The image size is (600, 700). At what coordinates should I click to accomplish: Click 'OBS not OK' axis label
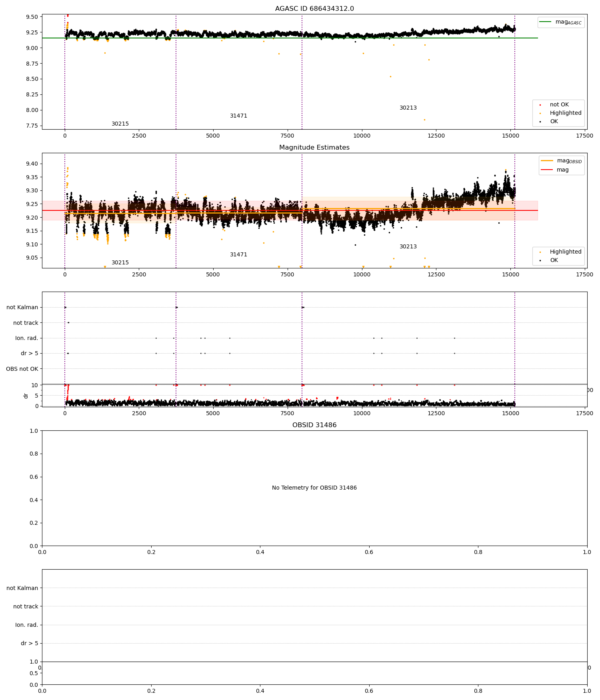point(22,369)
